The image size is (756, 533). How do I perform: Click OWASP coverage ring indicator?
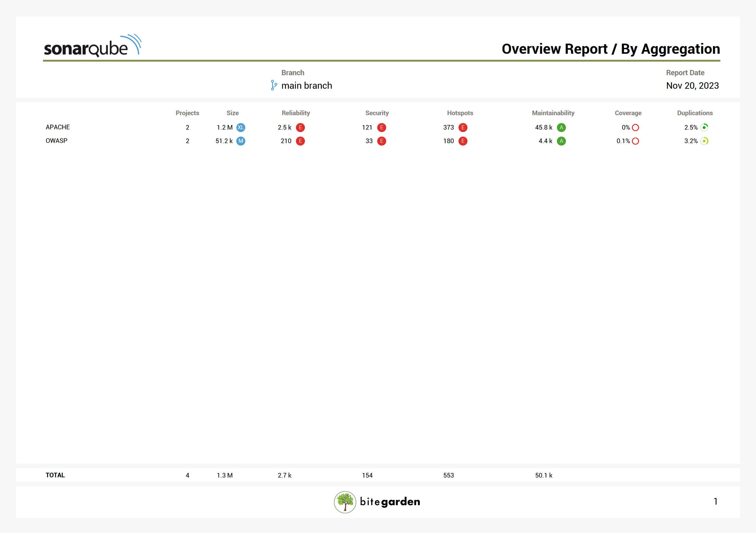[636, 141]
